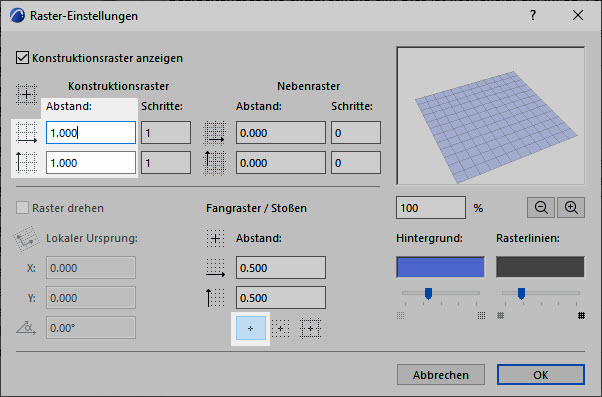
Task: Zoom in the grid preview
Action: click(x=571, y=208)
